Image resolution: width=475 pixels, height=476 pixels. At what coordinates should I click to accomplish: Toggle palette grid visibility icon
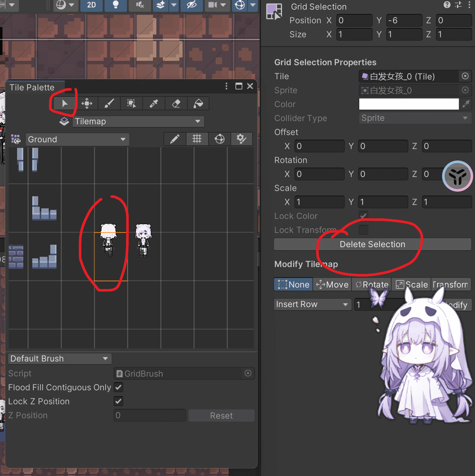[197, 139]
